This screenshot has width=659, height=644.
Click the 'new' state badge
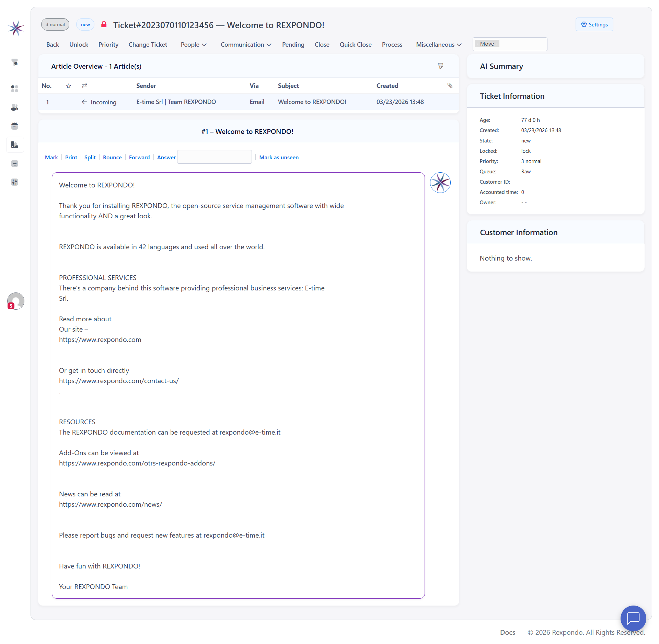click(85, 24)
